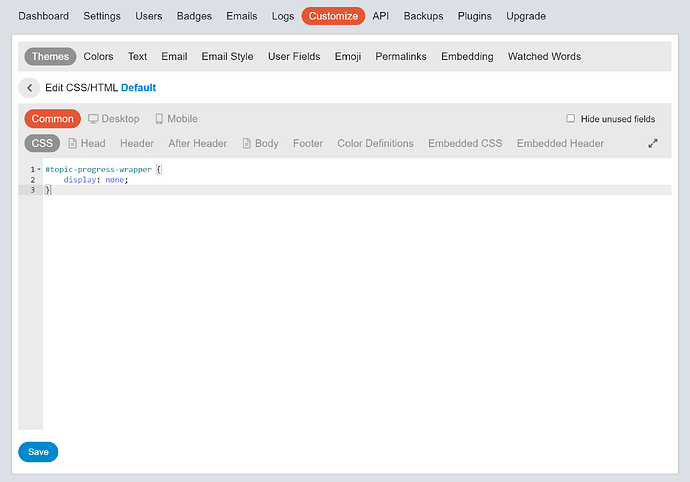
Task: Save the CSS changes
Action: tap(38, 452)
